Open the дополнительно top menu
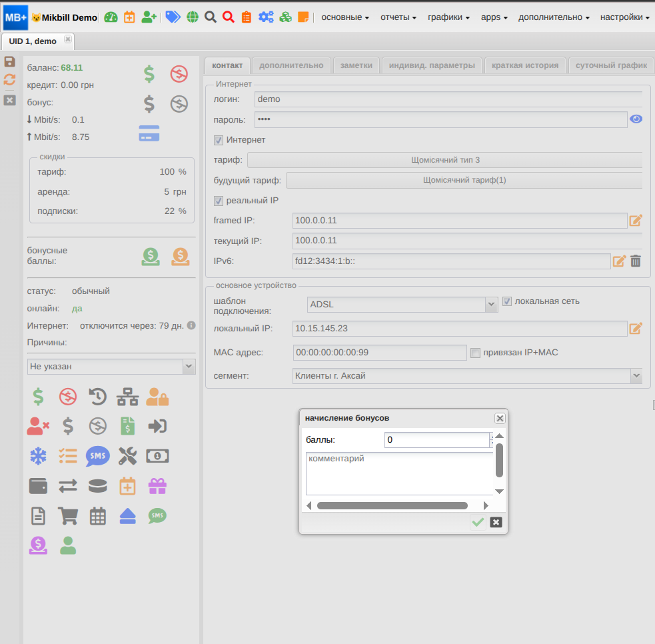The height and width of the screenshot is (644, 655). pyautogui.click(x=554, y=17)
